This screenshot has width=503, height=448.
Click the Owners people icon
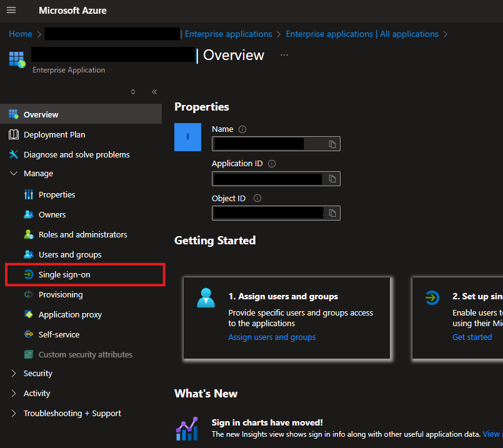click(29, 214)
